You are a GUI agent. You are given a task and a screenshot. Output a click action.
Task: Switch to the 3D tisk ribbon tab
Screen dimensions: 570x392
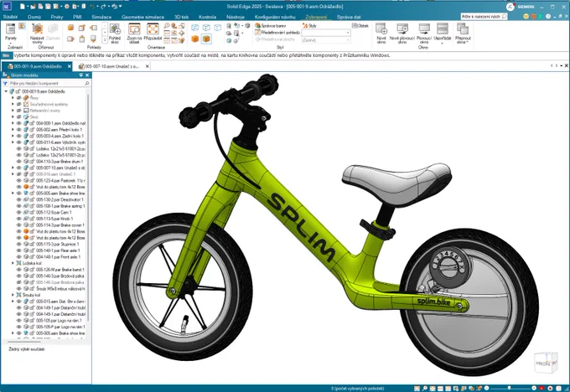pyautogui.click(x=181, y=17)
